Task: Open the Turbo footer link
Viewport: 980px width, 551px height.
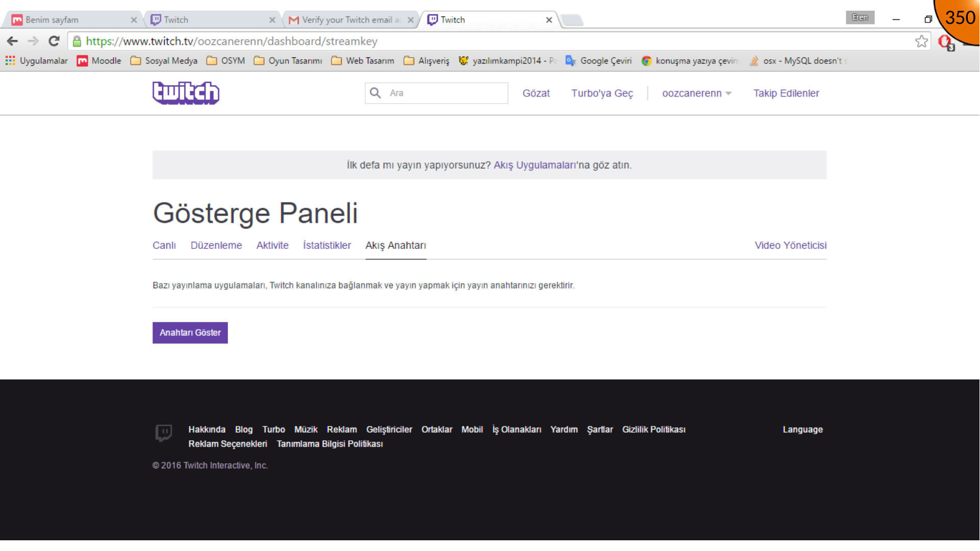Action: 274,430
